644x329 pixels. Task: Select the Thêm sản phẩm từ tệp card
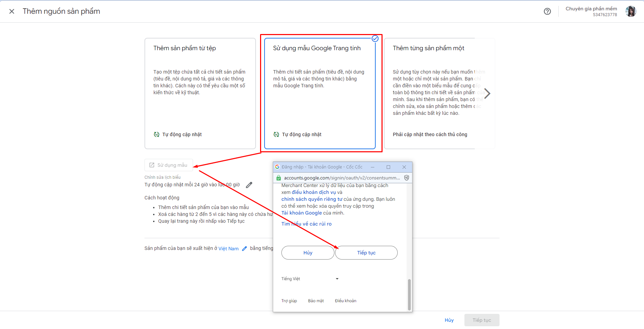click(200, 94)
